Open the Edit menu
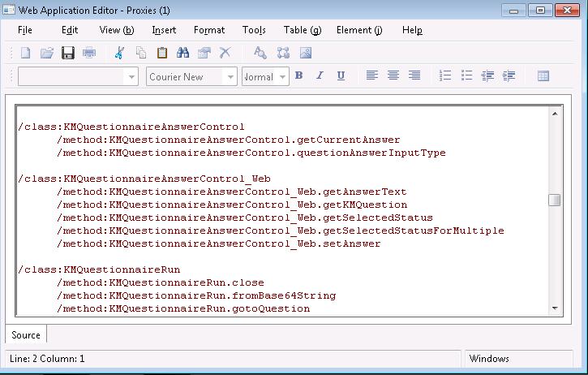The width and height of the screenshot is (588, 375). (70, 30)
